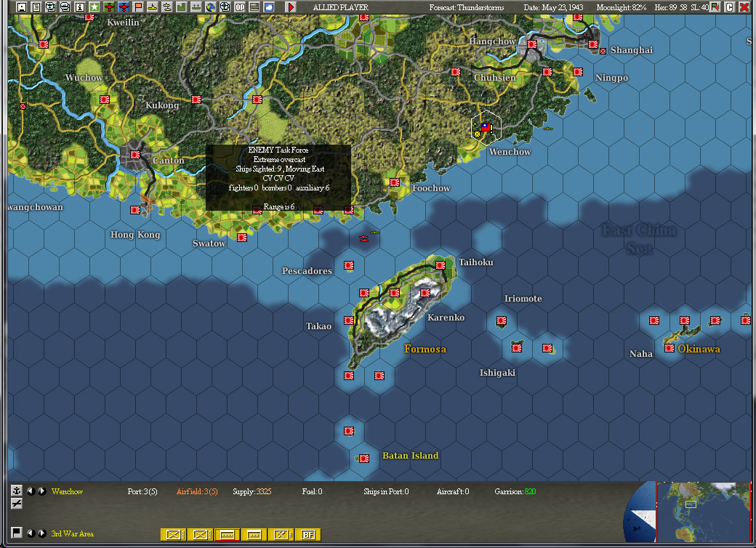
Task: Select the Japanese base at Wuchow
Action: (x=105, y=100)
